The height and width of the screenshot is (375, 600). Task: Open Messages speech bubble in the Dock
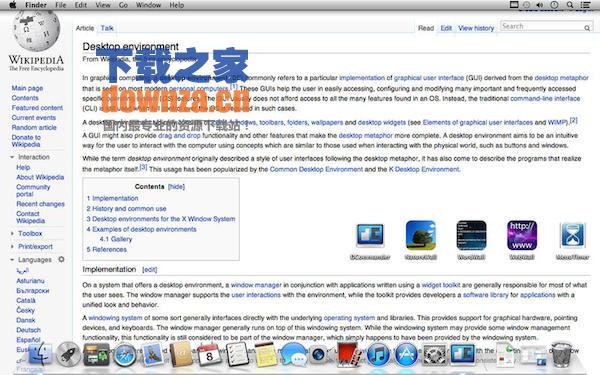293,355
